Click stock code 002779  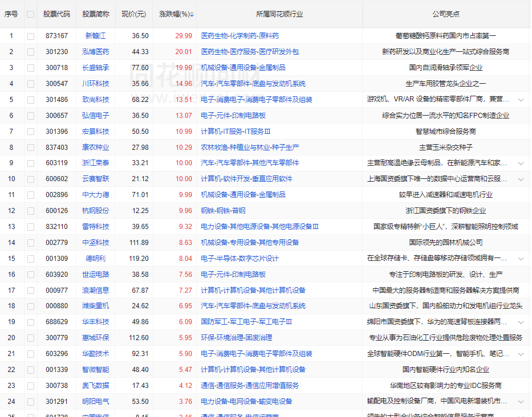[56, 243]
